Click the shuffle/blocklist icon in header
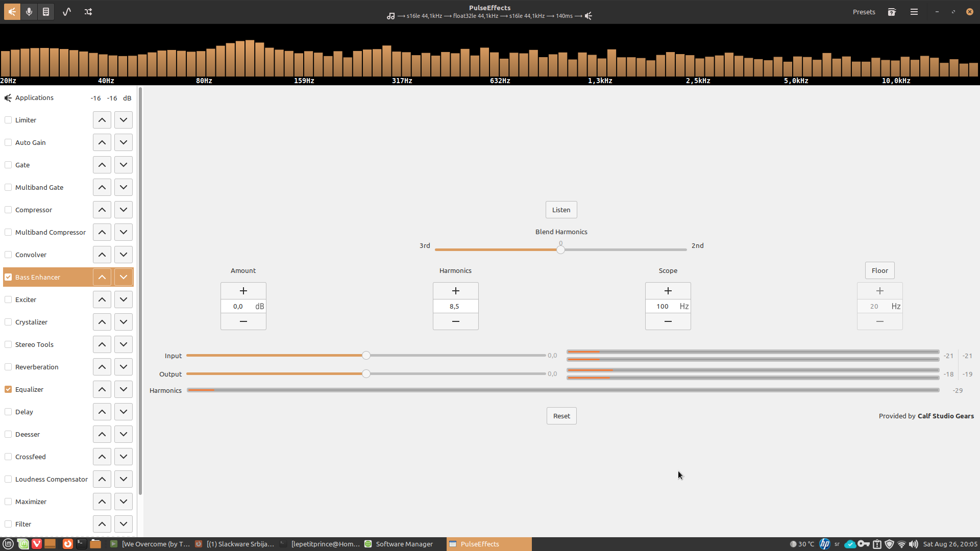The height and width of the screenshot is (551, 980). click(x=88, y=12)
